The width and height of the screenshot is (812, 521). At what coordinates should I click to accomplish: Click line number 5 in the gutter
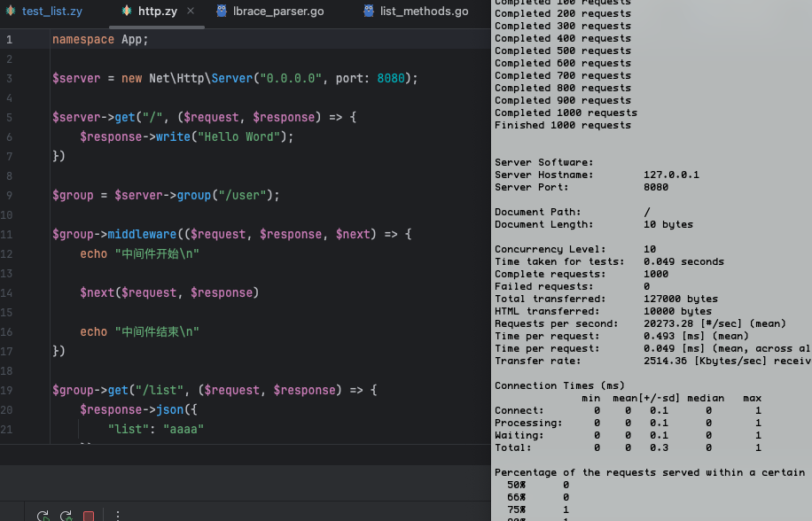click(x=8, y=118)
